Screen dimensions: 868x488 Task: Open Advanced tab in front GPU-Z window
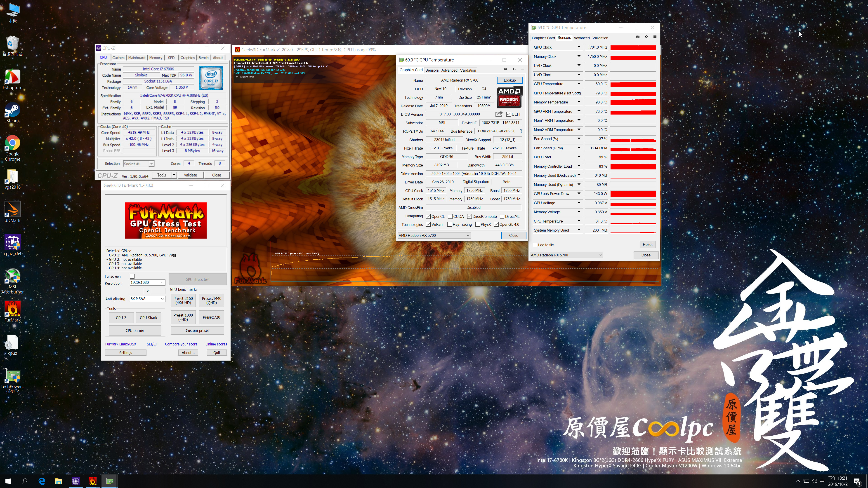[450, 70]
